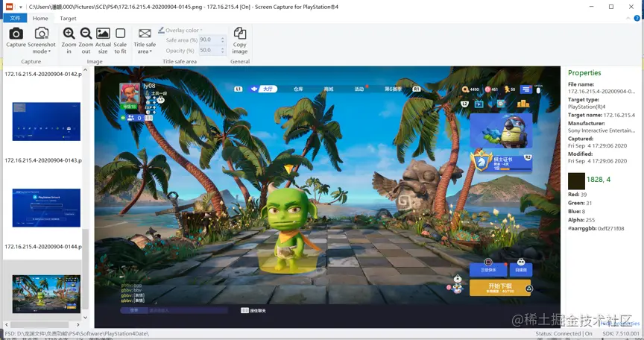Decrease the Opacity percentage with spinner
The width and height of the screenshot is (644, 340).
(x=223, y=52)
